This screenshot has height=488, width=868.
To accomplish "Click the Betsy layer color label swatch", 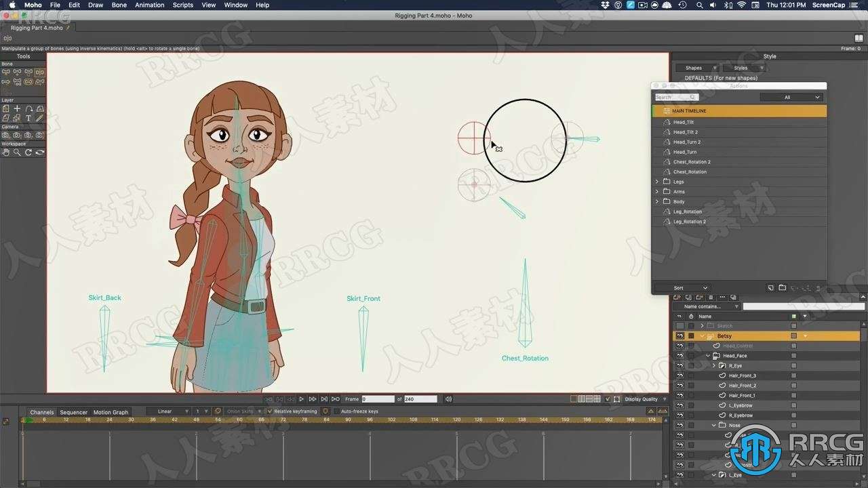I will pos(794,335).
